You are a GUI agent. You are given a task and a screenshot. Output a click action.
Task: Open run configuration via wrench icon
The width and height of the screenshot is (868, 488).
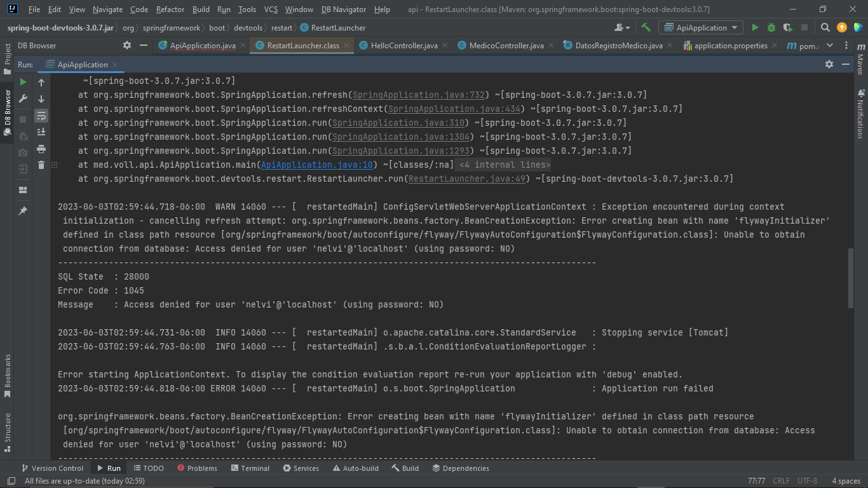click(23, 98)
